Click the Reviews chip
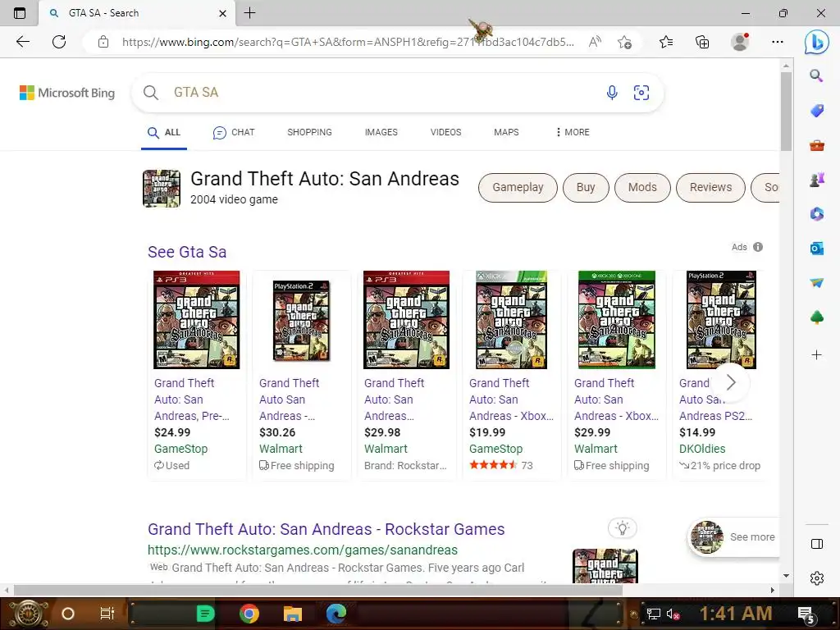 pyautogui.click(x=710, y=188)
